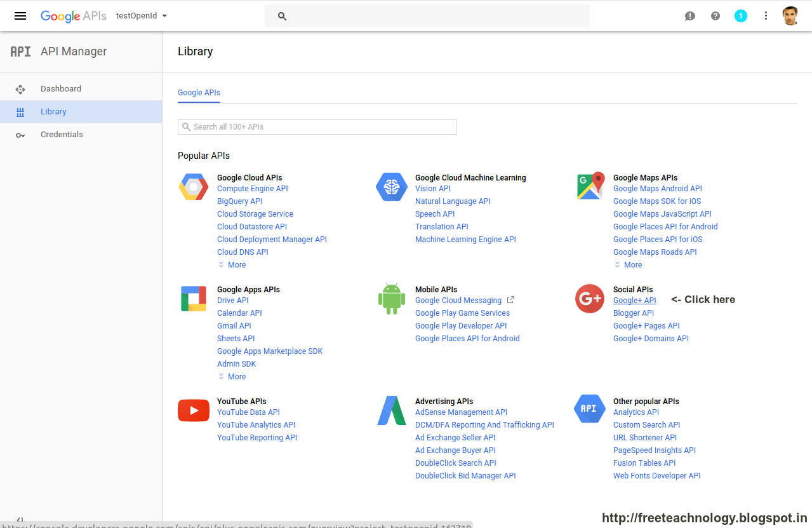The height and width of the screenshot is (528, 812).
Task: Open DoubleClick Bid Manager API link
Action: click(465, 476)
